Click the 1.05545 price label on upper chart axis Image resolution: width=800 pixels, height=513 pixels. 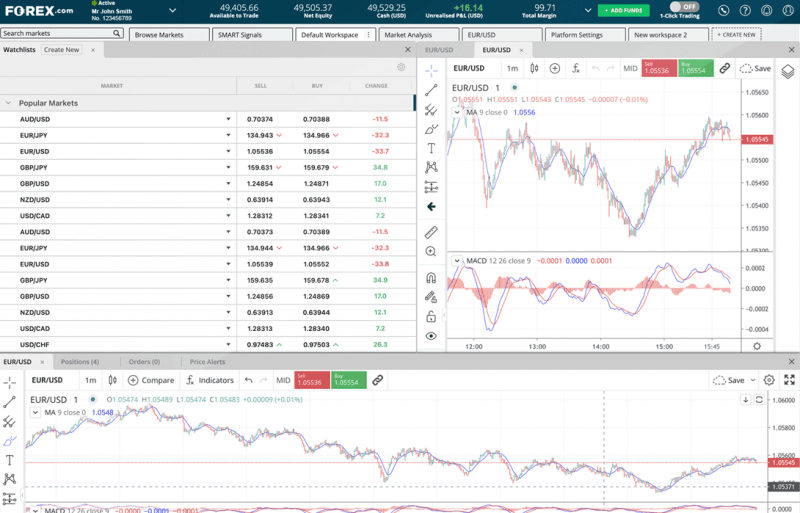pyautogui.click(x=757, y=139)
